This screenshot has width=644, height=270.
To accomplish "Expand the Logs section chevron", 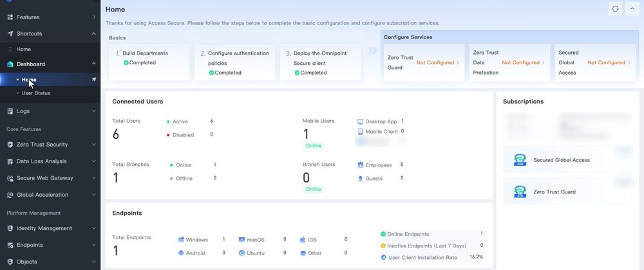I will [94, 111].
